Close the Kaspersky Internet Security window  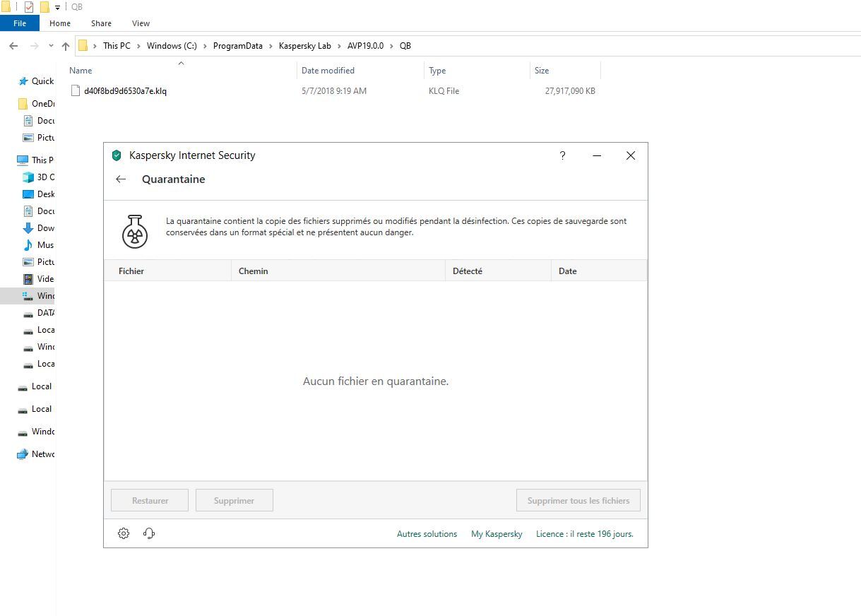(x=631, y=155)
